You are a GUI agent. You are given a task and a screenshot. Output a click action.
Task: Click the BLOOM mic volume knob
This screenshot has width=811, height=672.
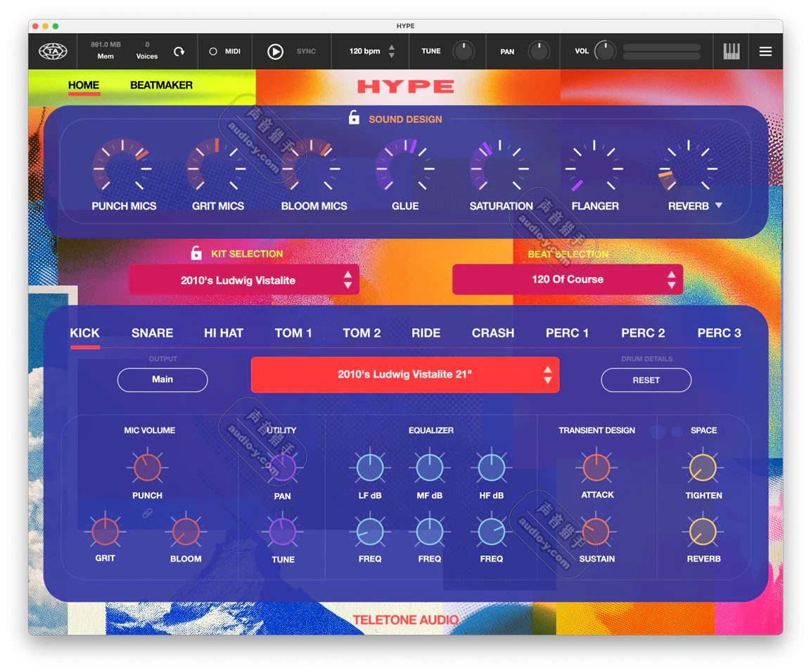pyautogui.click(x=186, y=531)
